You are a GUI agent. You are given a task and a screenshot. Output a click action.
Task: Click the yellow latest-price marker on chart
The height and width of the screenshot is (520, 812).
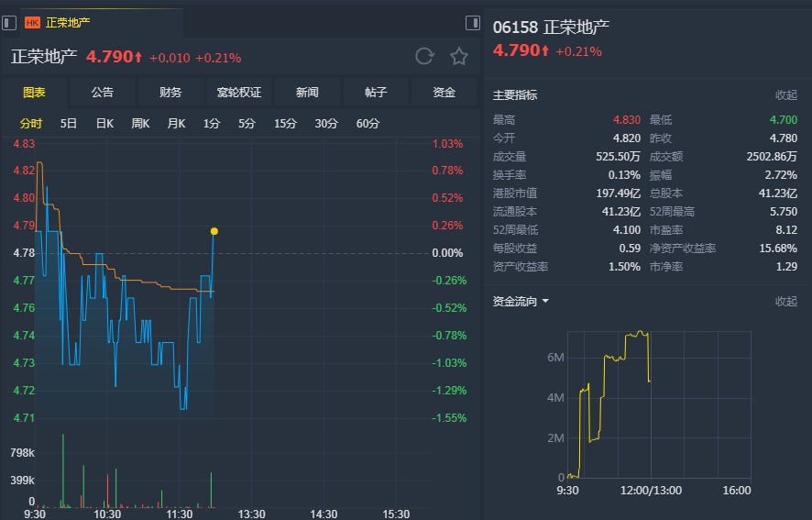pyautogui.click(x=214, y=231)
